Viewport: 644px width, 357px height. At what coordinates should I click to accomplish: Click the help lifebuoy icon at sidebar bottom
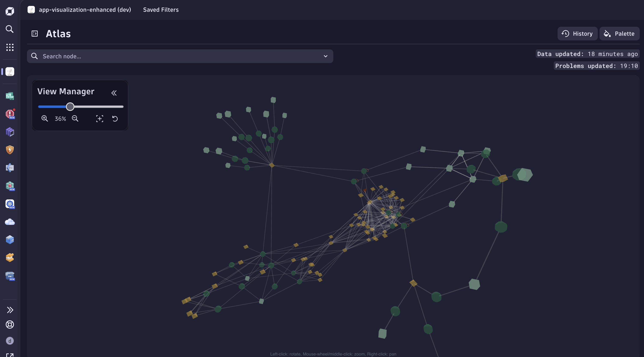click(x=9, y=325)
